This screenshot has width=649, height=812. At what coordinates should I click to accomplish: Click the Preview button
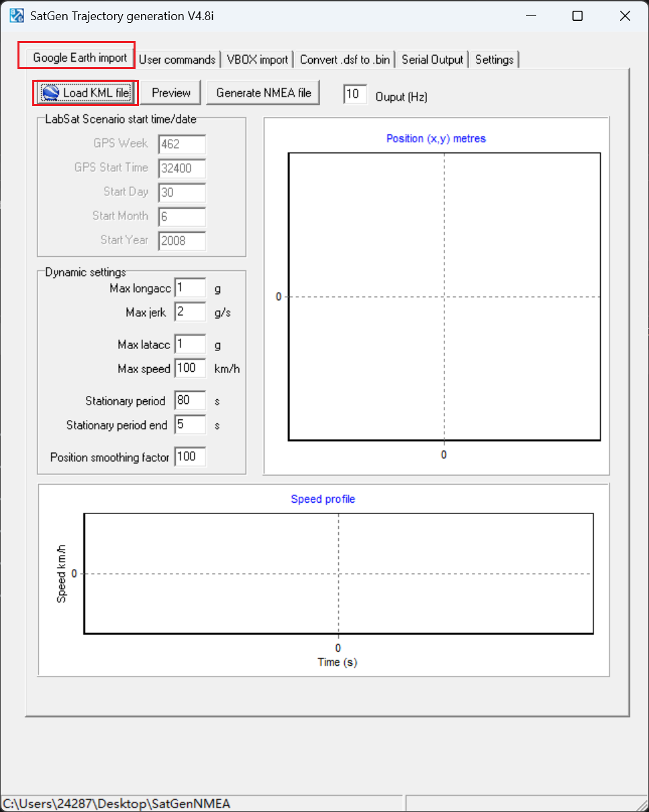171,93
